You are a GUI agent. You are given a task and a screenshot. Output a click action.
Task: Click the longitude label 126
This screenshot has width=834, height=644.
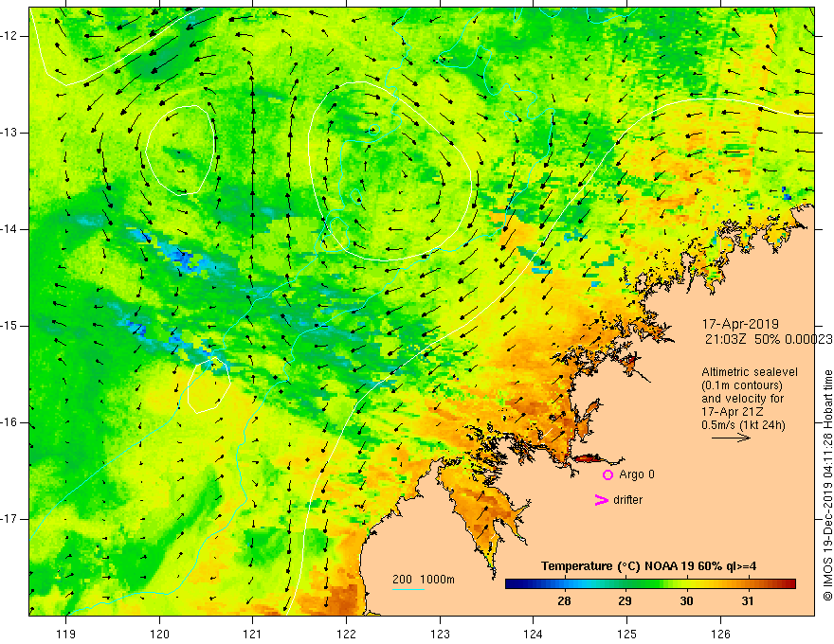point(720,634)
